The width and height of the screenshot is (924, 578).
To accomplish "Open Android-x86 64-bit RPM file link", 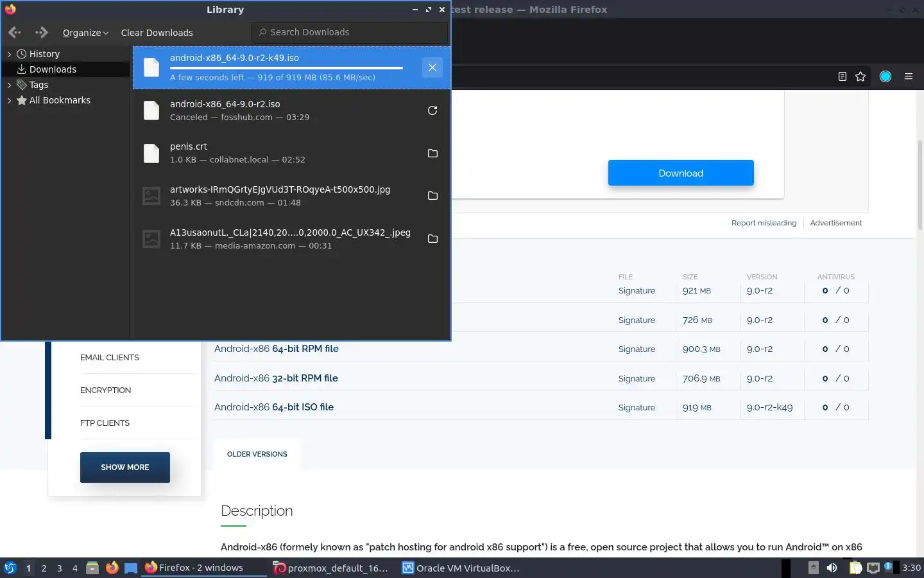I will [x=277, y=349].
